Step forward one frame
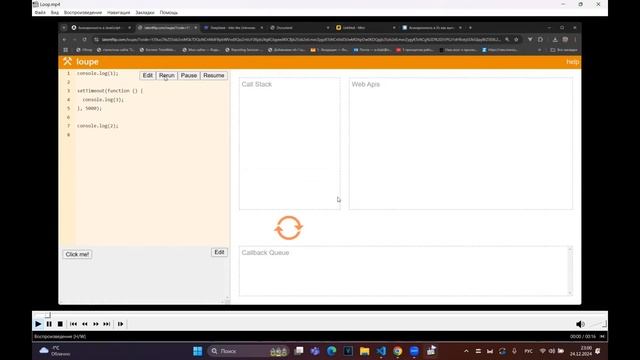 coord(120,324)
